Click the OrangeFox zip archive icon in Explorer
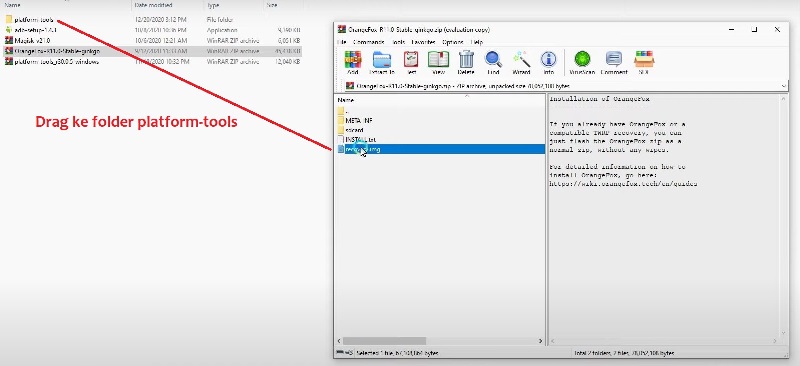 [9, 51]
